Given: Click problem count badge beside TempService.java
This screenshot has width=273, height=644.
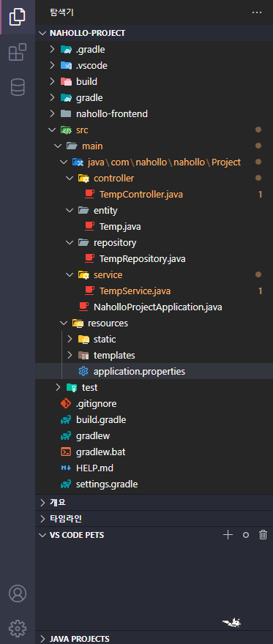Looking at the screenshot, I should coord(261,291).
